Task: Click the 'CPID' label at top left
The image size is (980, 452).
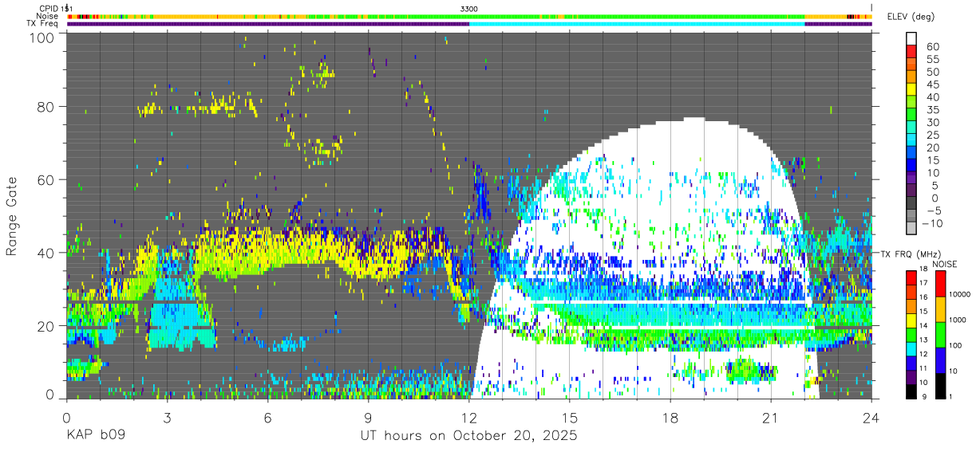Action: (x=48, y=8)
